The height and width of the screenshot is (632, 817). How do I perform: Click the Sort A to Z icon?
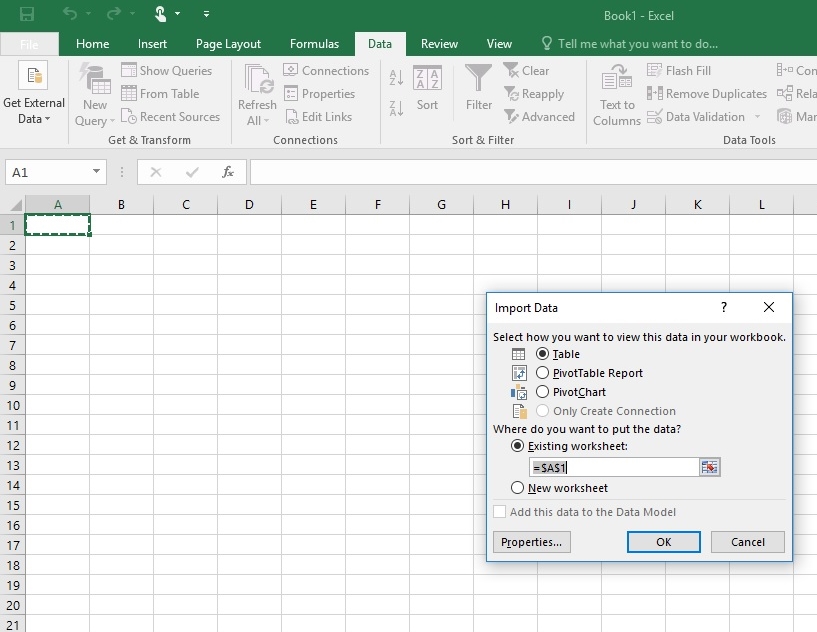tap(396, 78)
